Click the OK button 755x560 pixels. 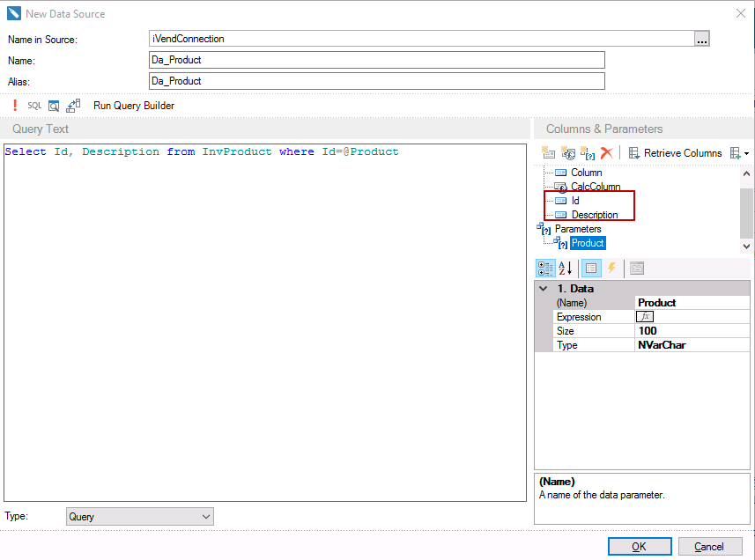[x=640, y=547]
